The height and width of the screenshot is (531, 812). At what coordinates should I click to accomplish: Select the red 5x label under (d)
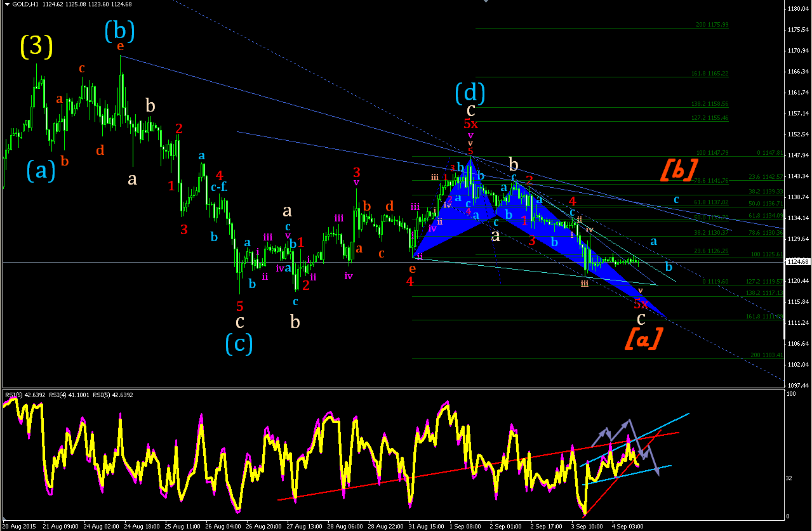click(470, 124)
